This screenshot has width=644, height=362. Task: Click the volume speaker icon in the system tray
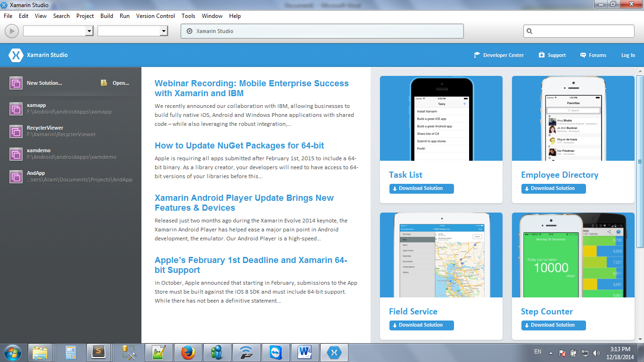tap(596, 353)
